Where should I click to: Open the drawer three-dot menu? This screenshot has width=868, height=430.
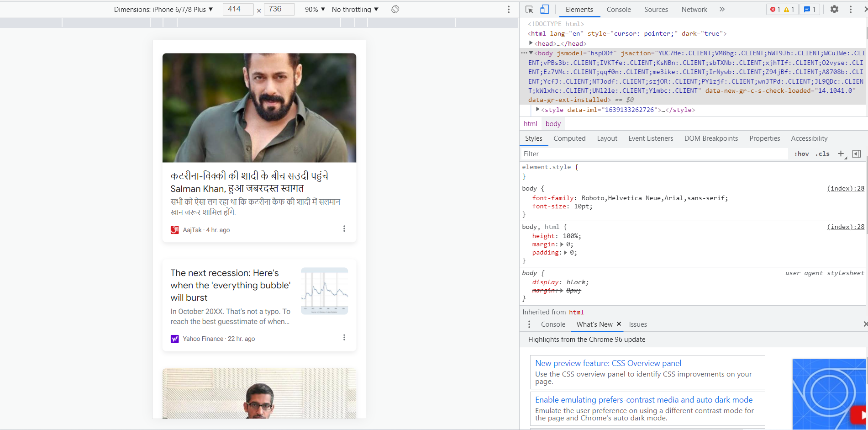529,324
